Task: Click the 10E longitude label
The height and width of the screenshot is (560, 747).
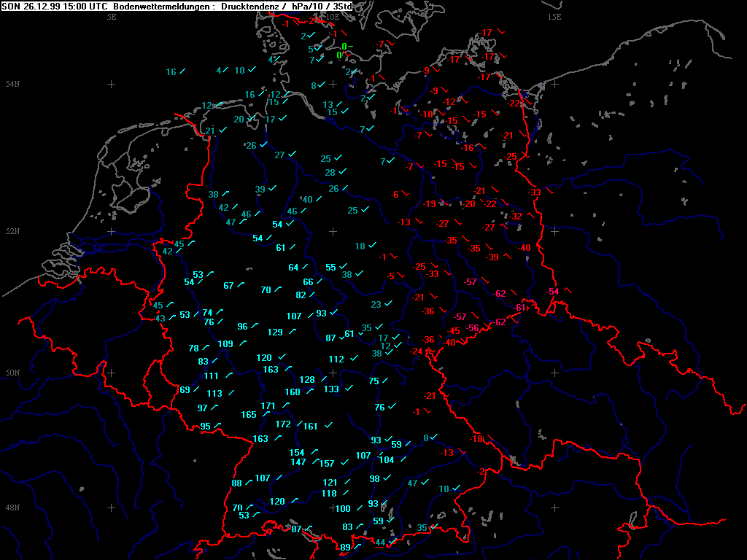Action: coord(332,16)
